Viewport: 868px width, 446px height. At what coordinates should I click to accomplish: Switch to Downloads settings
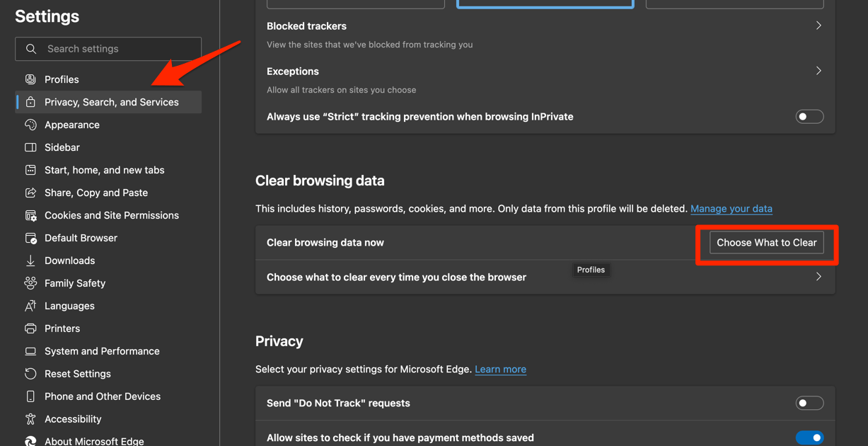[x=108, y=261]
